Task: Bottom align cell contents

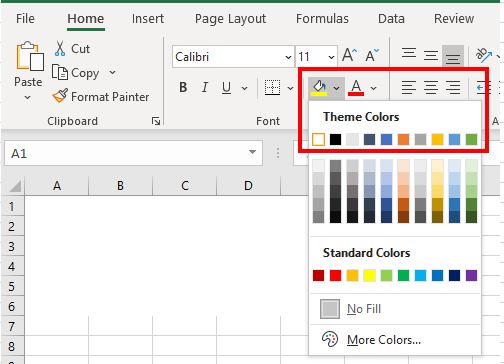Action: [453, 55]
